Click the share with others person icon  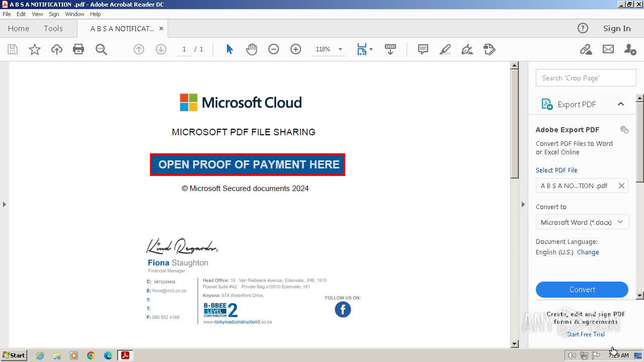coord(630,49)
